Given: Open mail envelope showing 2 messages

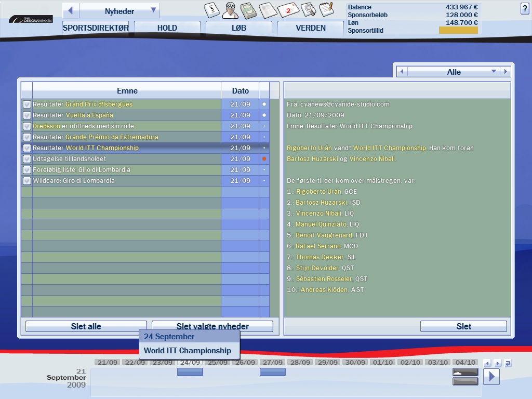Looking at the screenshot, I should click(288, 9).
